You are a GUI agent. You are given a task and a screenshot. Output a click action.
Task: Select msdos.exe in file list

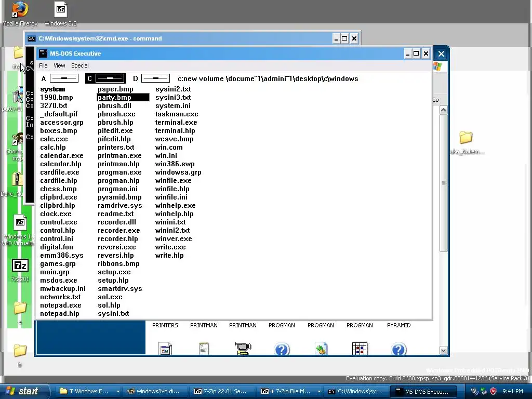(x=58, y=281)
